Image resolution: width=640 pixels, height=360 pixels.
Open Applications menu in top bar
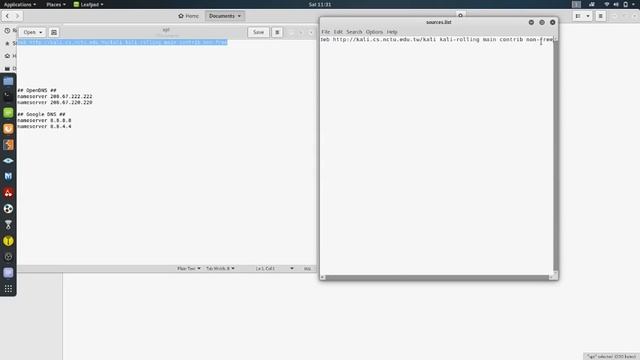pos(20,4)
